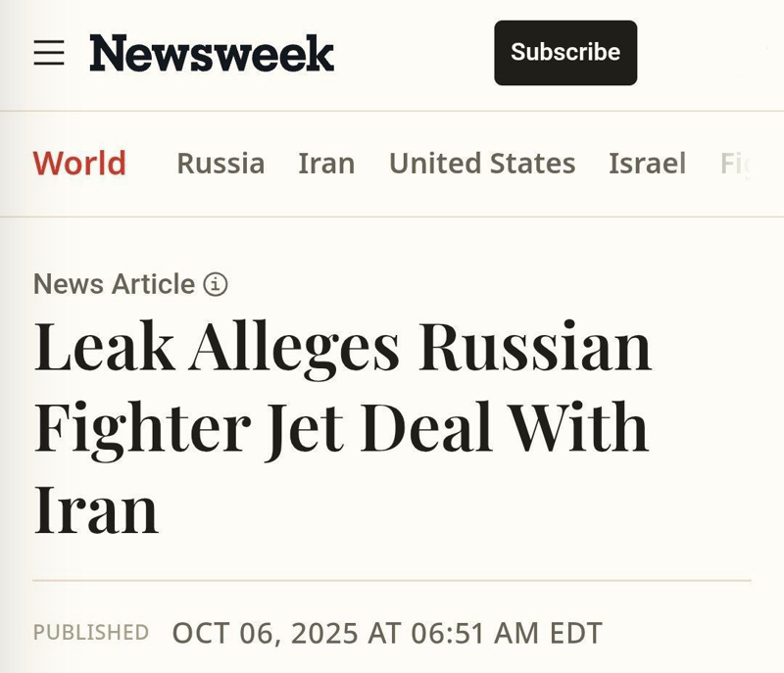Image resolution: width=784 pixels, height=673 pixels.
Task: Click the info icon beside News Article
Action: tap(216, 284)
